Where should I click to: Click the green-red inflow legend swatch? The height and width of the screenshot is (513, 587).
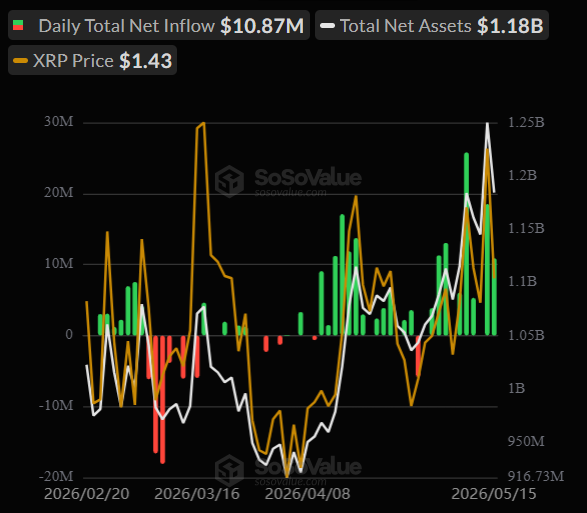(x=18, y=25)
